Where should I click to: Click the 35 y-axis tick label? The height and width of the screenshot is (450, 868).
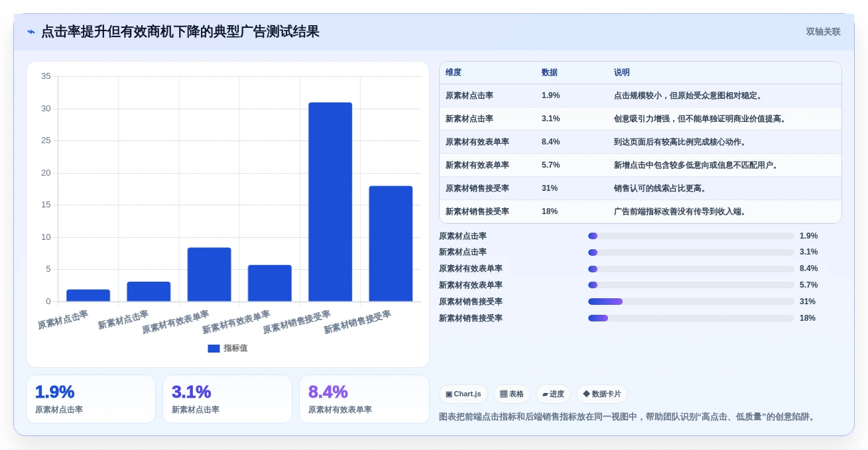46,76
